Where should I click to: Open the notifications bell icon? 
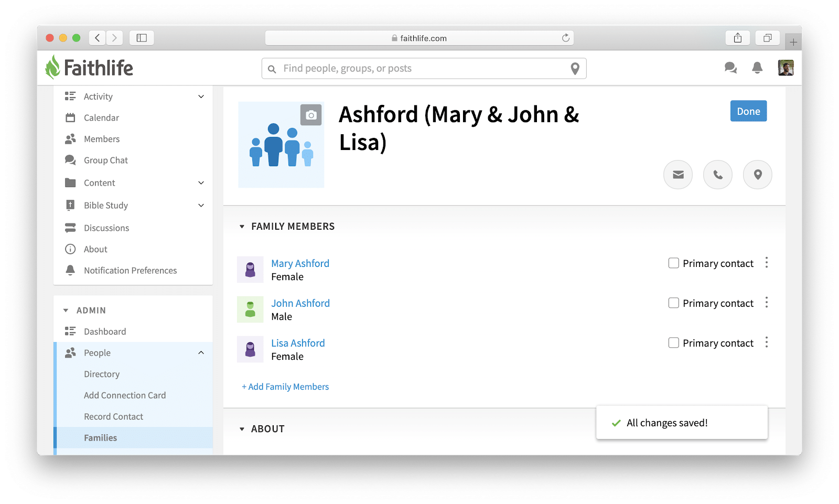click(757, 68)
